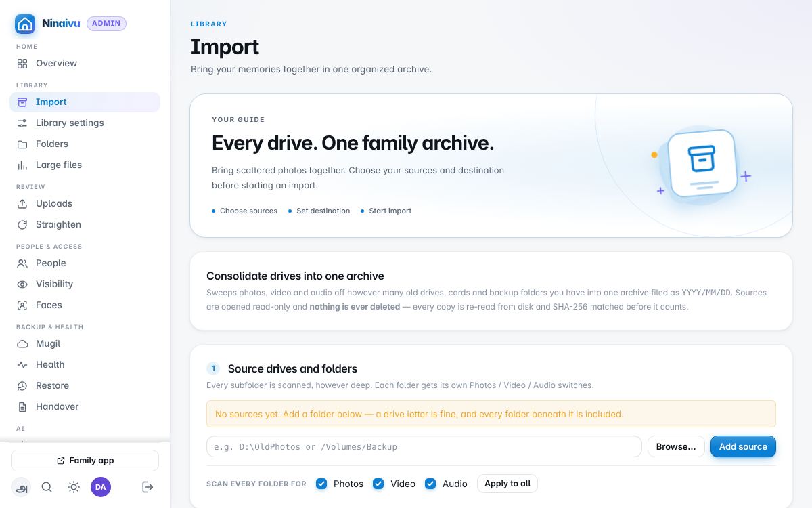This screenshot has width=812, height=508.
Task: Click the Folders folder icon
Action: pos(22,144)
